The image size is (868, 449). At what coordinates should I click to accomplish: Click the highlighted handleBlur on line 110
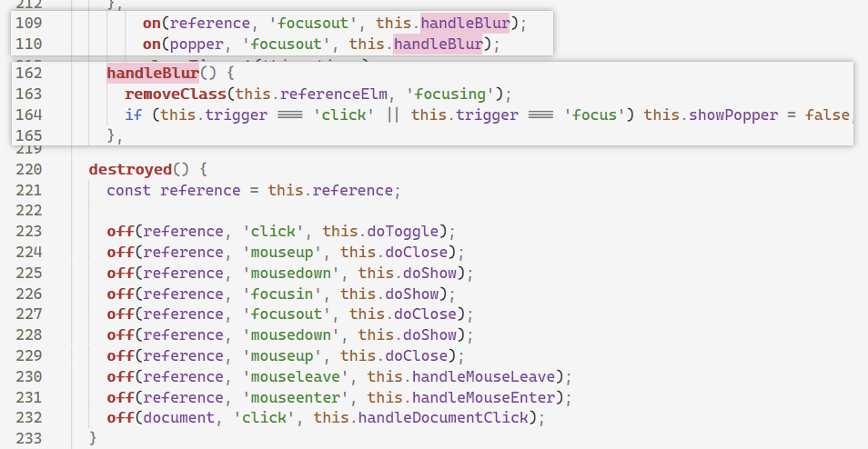click(x=438, y=43)
